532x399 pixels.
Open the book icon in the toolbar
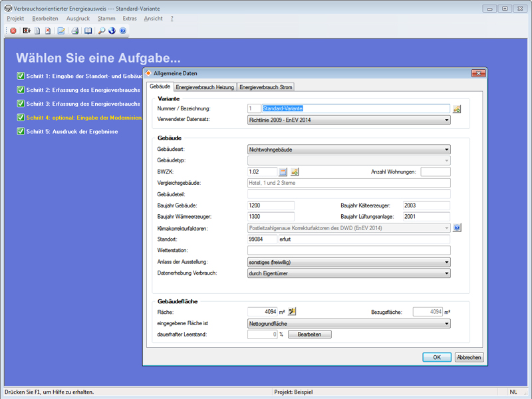point(88,31)
